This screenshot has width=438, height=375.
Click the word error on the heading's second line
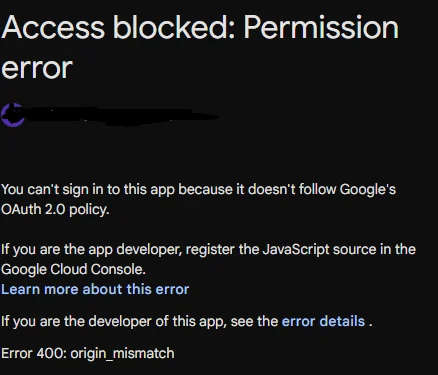click(37, 69)
